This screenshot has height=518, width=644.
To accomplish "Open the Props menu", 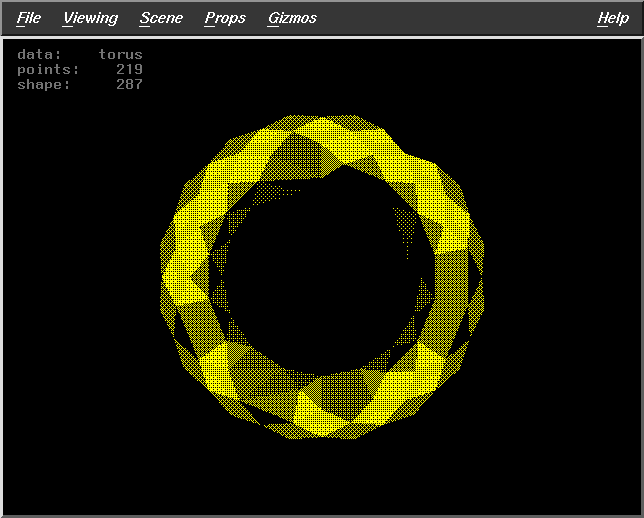I will point(225,18).
